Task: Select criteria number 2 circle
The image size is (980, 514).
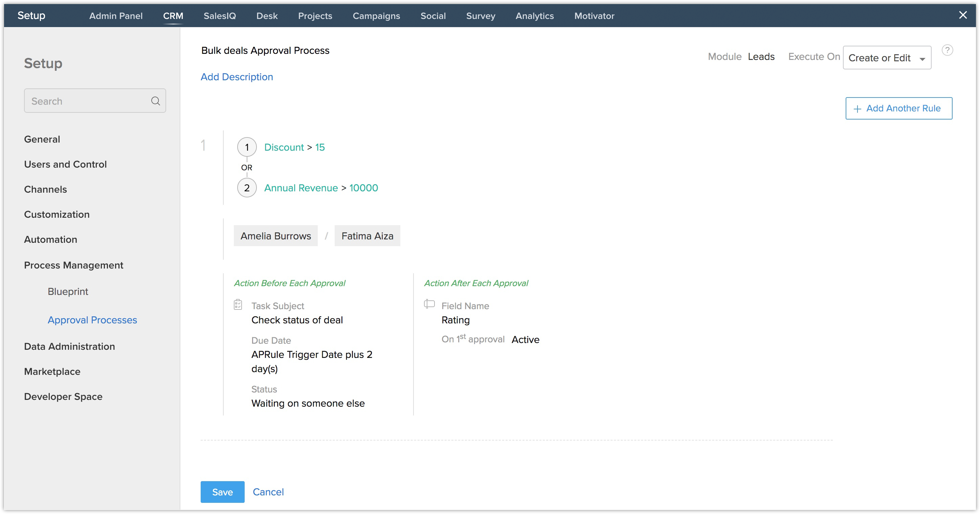Action: (x=247, y=188)
